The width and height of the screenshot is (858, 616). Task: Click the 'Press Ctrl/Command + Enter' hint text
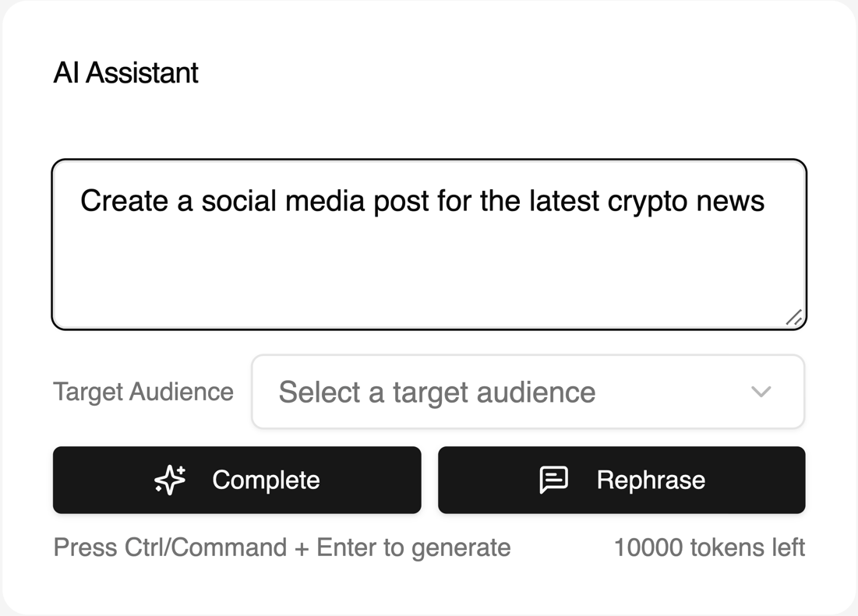[x=282, y=547]
